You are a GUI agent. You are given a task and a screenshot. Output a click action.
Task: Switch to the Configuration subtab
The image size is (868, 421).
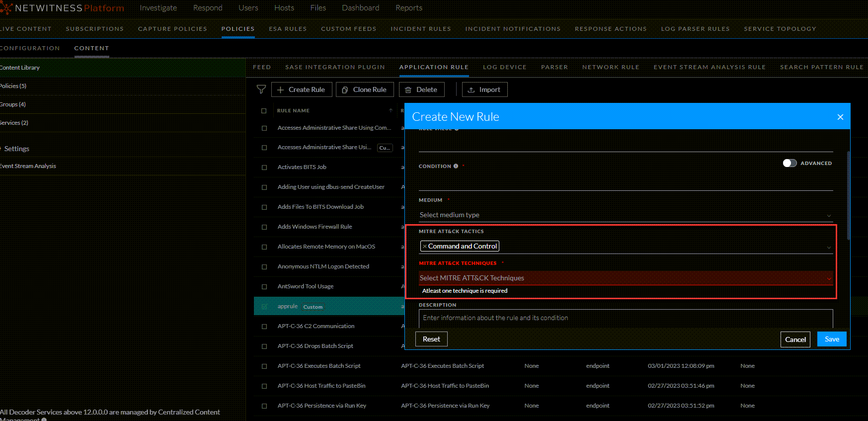pos(30,48)
